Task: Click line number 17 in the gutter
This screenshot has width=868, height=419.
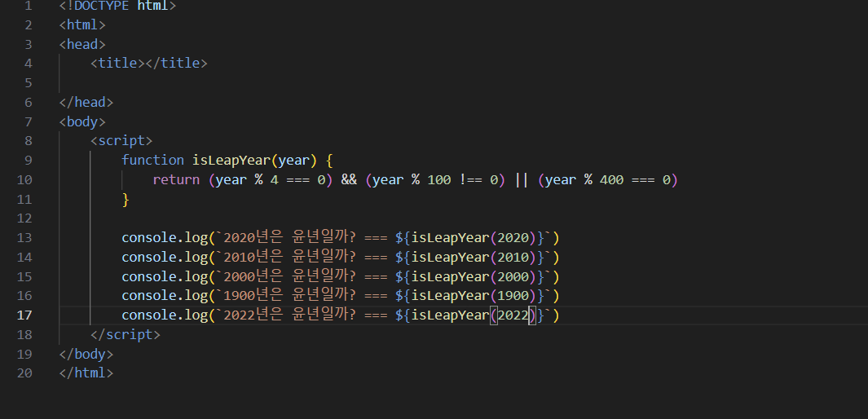Action: click(24, 315)
